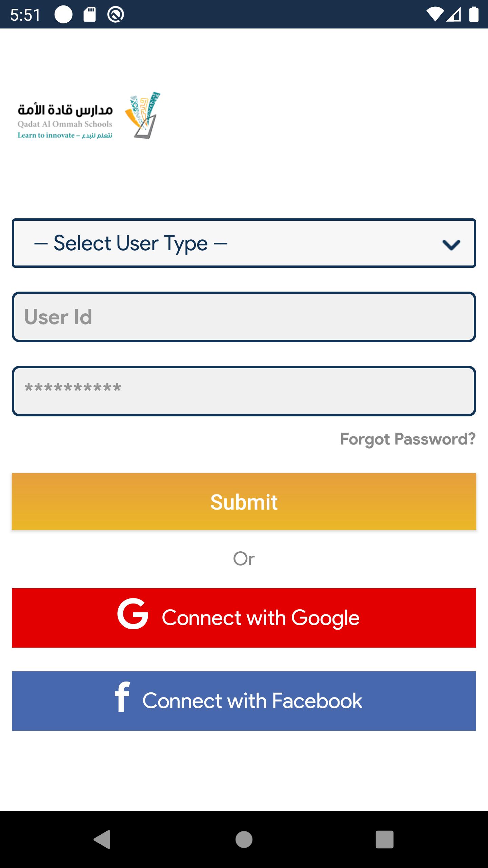The image size is (488, 868).
Task: Tap the Google G logo icon
Action: pyautogui.click(x=133, y=614)
